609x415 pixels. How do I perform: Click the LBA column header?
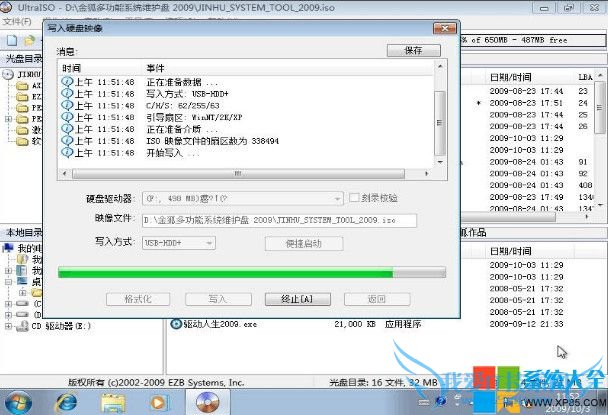tap(585, 77)
